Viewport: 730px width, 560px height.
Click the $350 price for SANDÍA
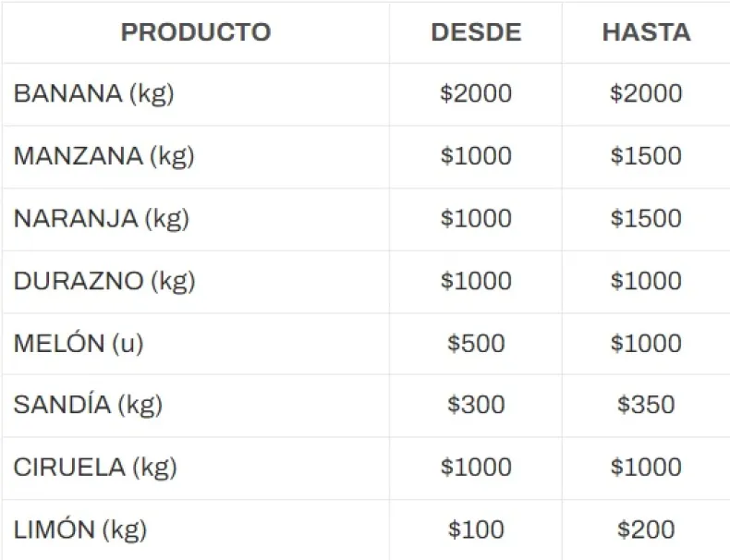[646, 405]
